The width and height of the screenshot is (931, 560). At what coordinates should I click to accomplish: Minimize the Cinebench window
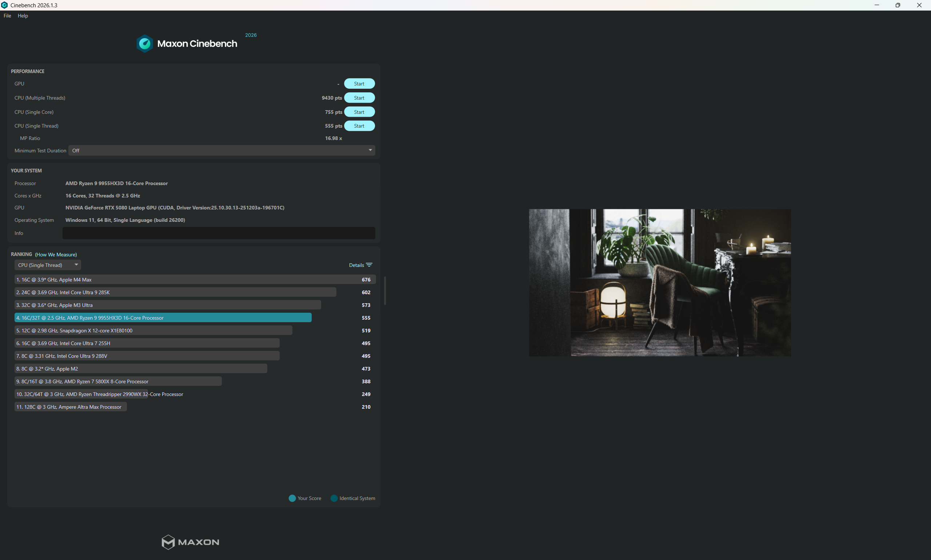[877, 5]
